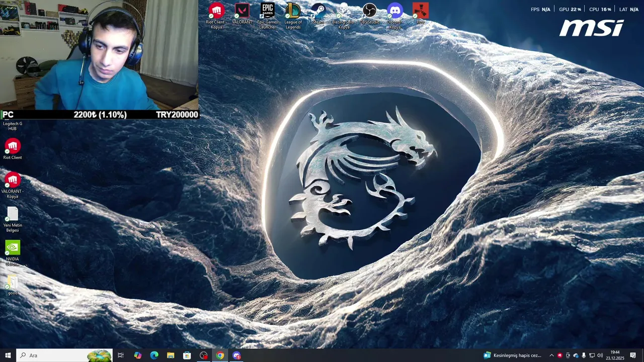This screenshot has width=644, height=362.
Task: Select the NVIDIA desktop shortcut
Action: [13, 253]
